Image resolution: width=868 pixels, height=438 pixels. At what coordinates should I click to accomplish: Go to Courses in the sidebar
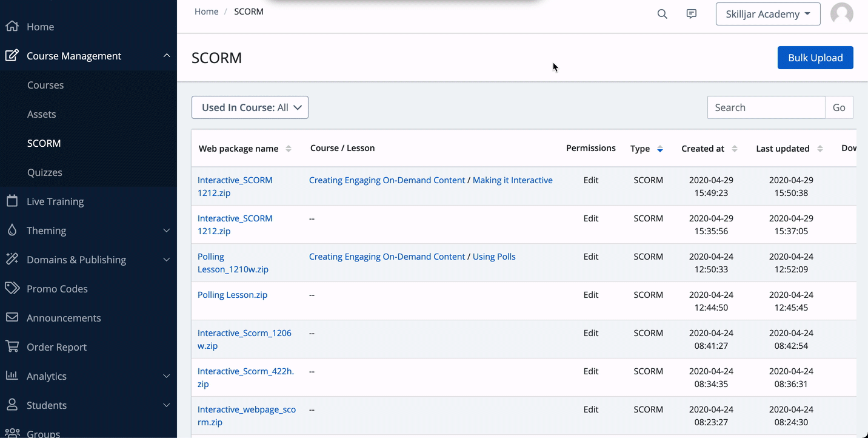point(45,85)
